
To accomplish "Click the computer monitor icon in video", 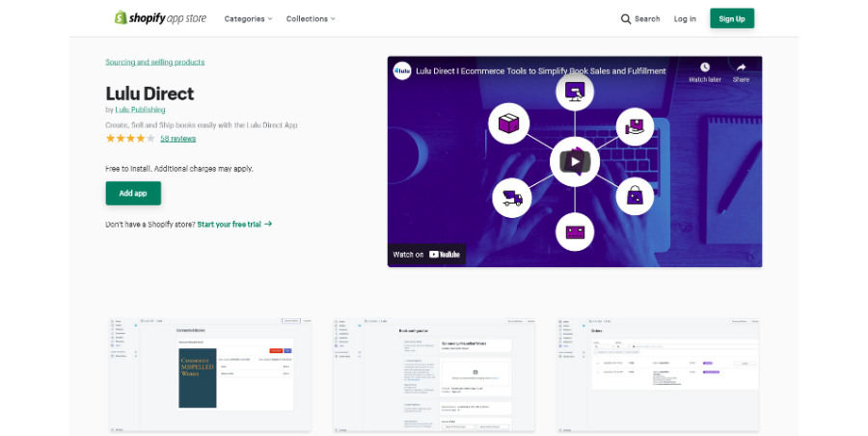I will click(x=575, y=92).
